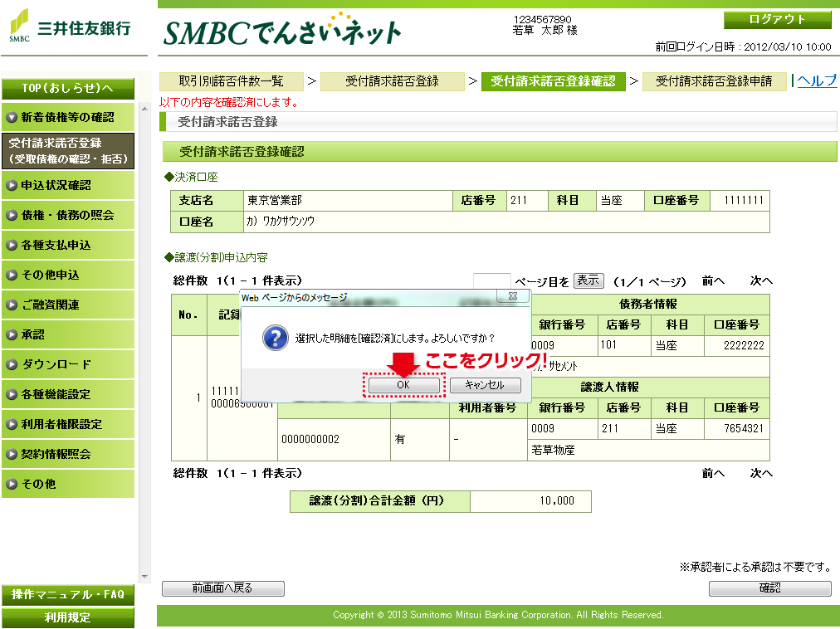Screen dimensions: 840x629
Task: Click arrow icon beside 債権・債務の照会
Action: (x=12, y=216)
